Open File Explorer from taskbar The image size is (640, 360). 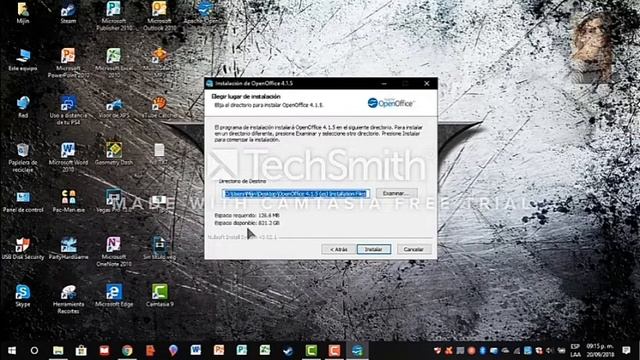[x=58, y=351]
